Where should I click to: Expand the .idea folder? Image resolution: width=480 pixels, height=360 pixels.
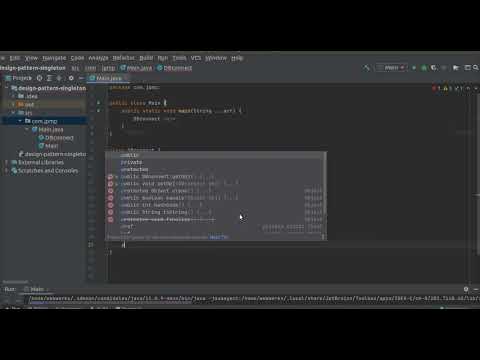coord(13,96)
